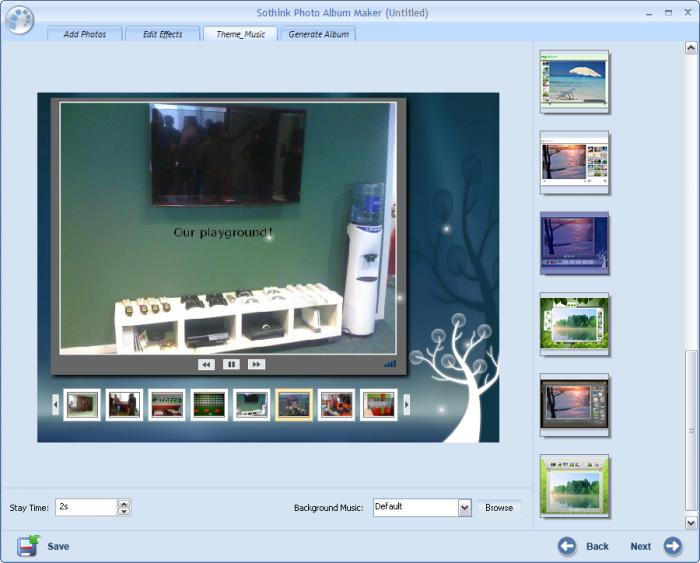Click the right arrow of the thumbnail strip

coord(406,405)
